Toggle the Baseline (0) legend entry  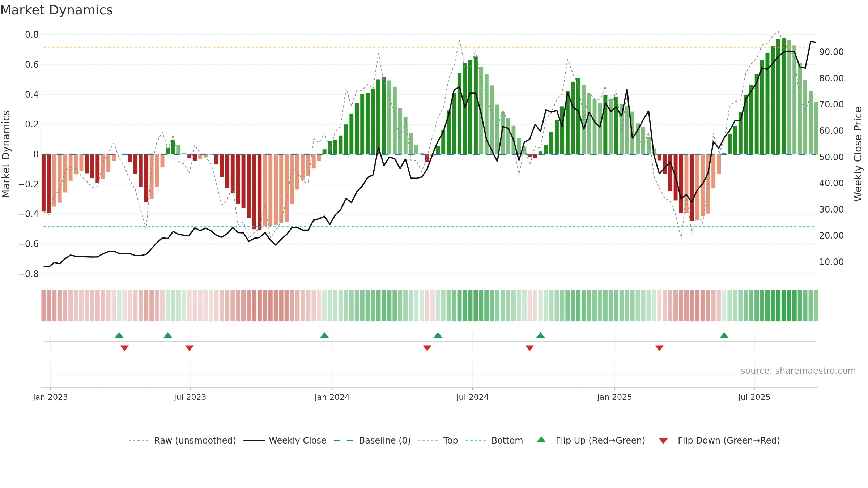pos(372,440)
